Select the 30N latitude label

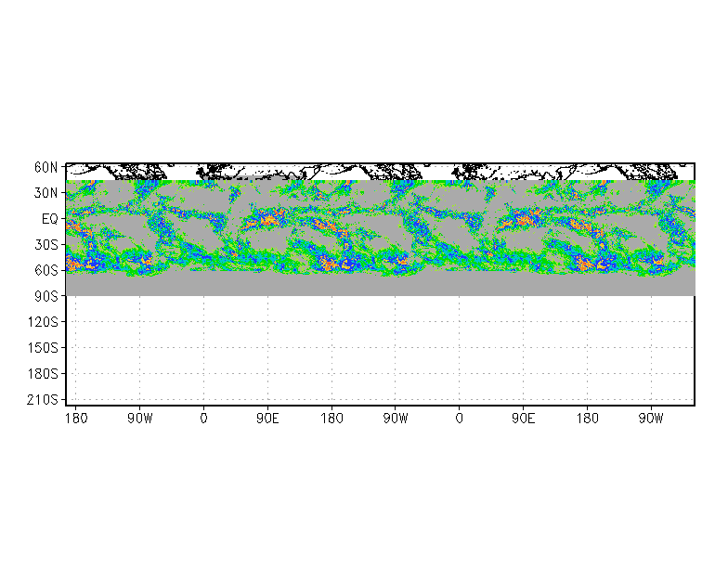pos(46,193)
